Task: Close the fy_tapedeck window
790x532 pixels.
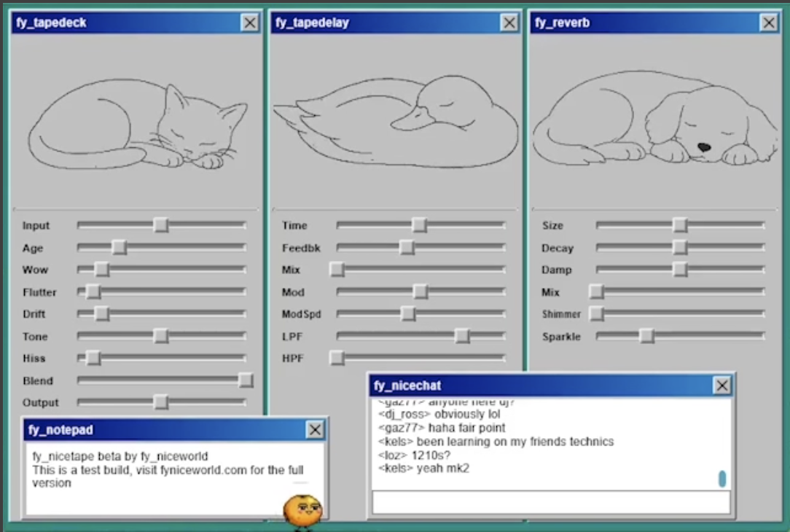Action: (x=250, y=23)
